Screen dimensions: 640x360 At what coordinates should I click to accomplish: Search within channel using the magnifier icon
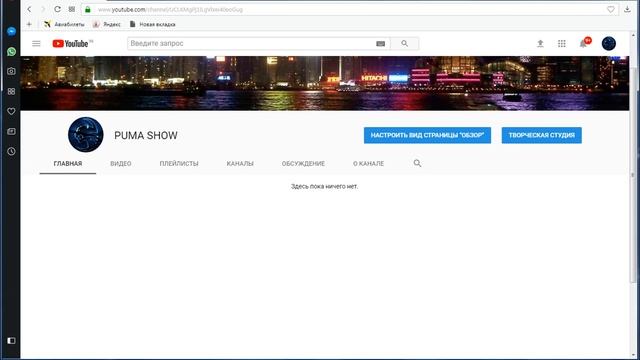(x=417, y=163)
